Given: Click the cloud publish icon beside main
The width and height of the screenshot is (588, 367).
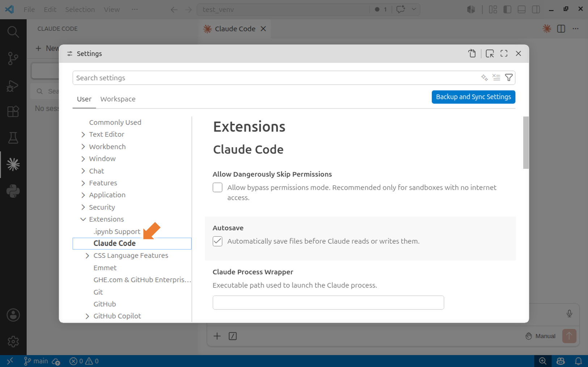Looking at the screenshot, I should click(56, 361).
